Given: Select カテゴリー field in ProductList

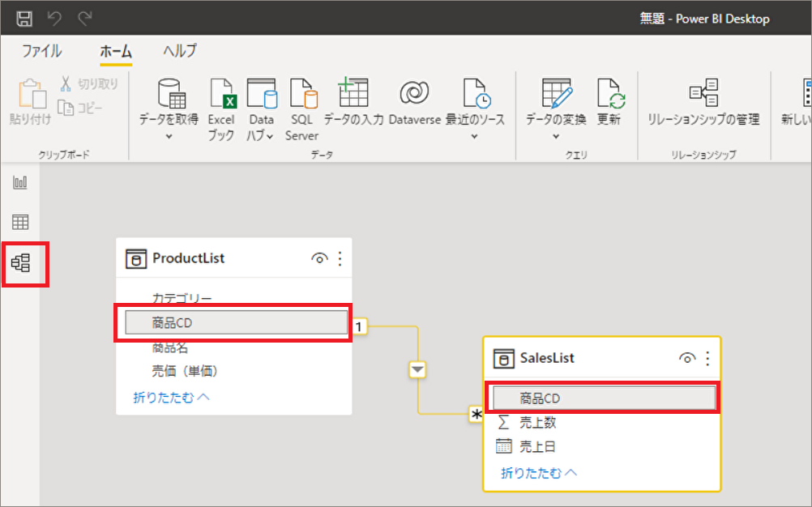Looking at the screenshot, I should coord(182,299).
